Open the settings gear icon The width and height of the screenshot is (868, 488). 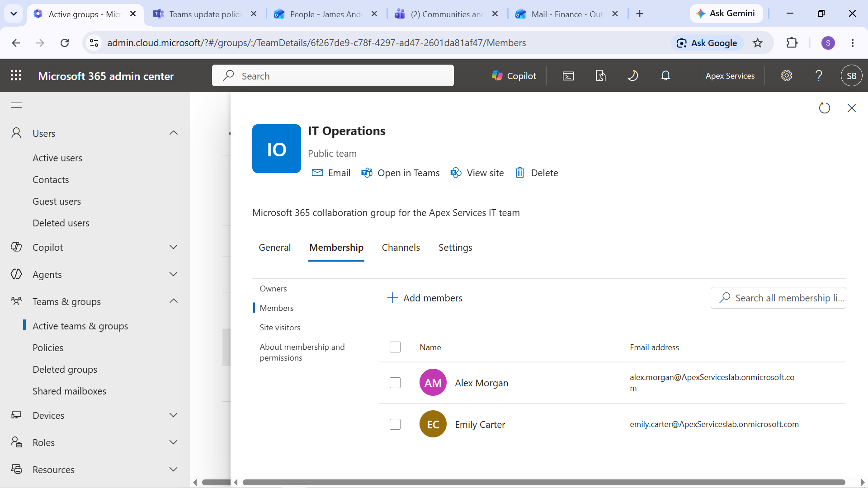(x=787, y=75)
